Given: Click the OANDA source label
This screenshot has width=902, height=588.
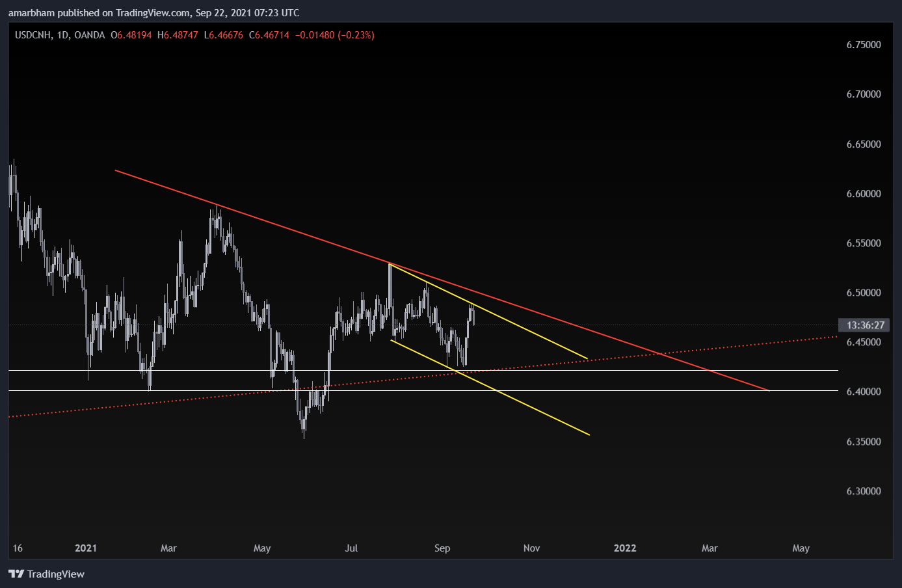Looking at the screenshot, I should coord(90,35).
